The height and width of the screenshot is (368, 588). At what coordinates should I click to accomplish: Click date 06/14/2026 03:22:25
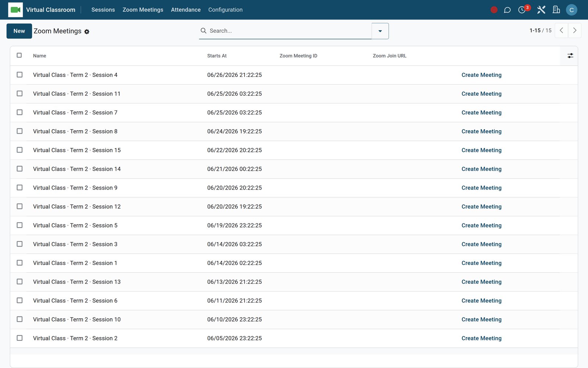point(234,244)
